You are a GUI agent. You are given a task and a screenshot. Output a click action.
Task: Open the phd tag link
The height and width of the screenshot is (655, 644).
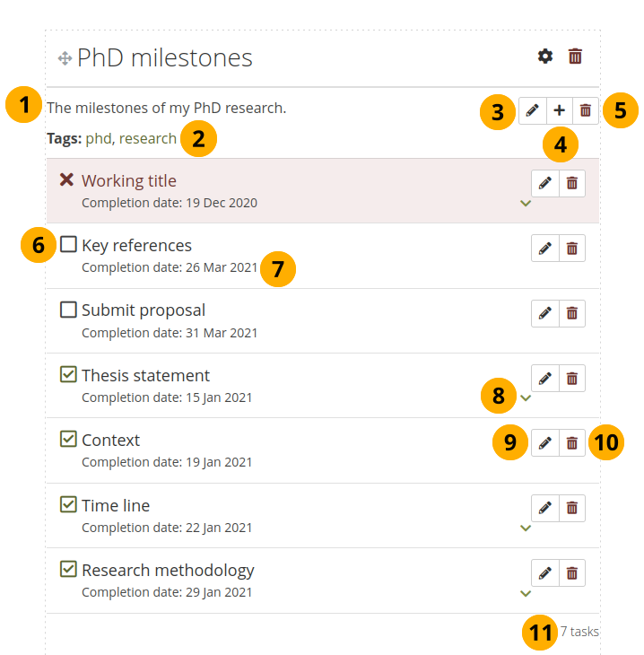(99, 138)
